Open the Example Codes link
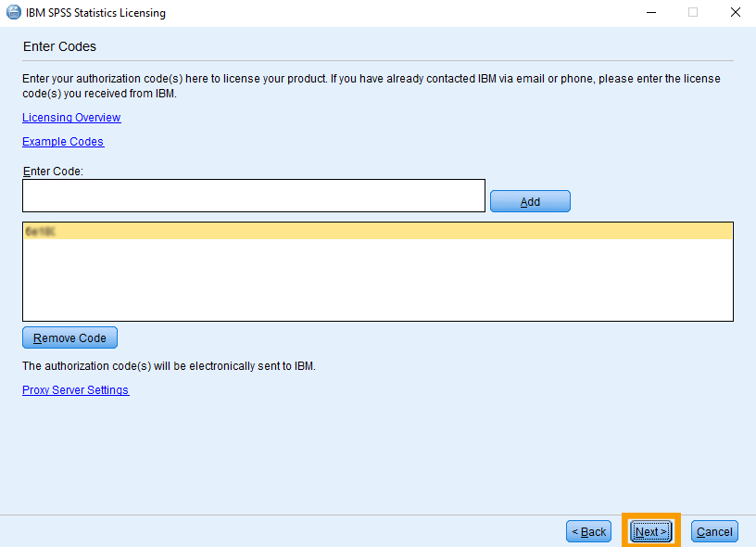 point(63,142)
